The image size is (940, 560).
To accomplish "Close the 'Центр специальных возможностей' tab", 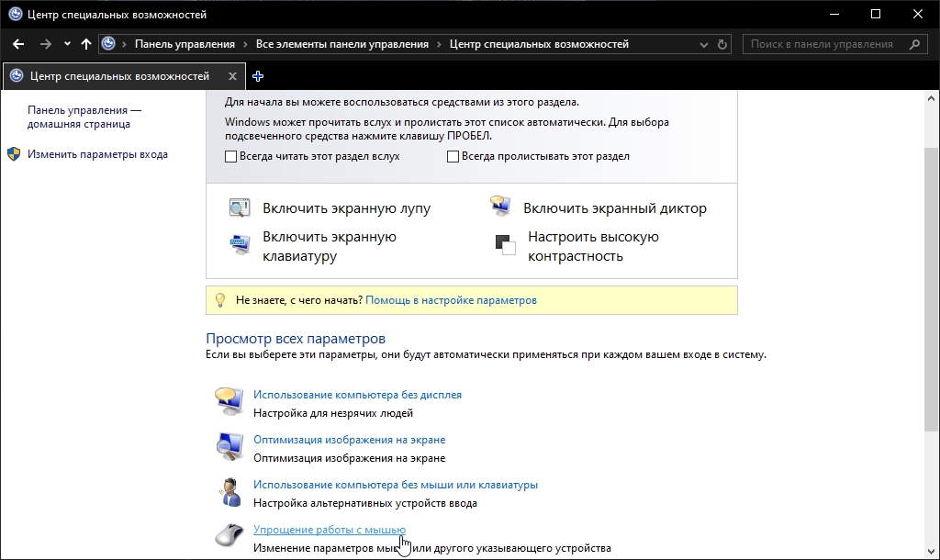I will click(x=232, y=76).
